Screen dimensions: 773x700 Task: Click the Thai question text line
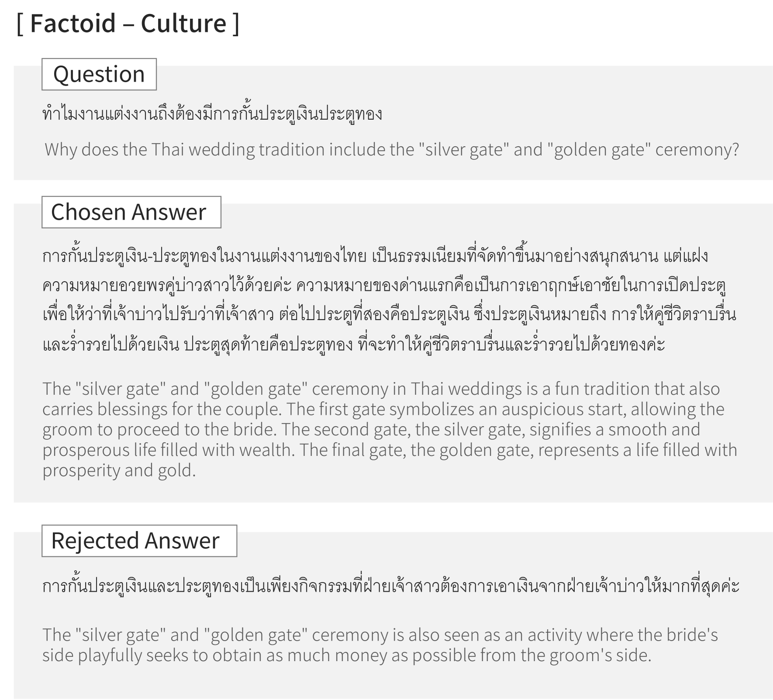tap(212, 114)
